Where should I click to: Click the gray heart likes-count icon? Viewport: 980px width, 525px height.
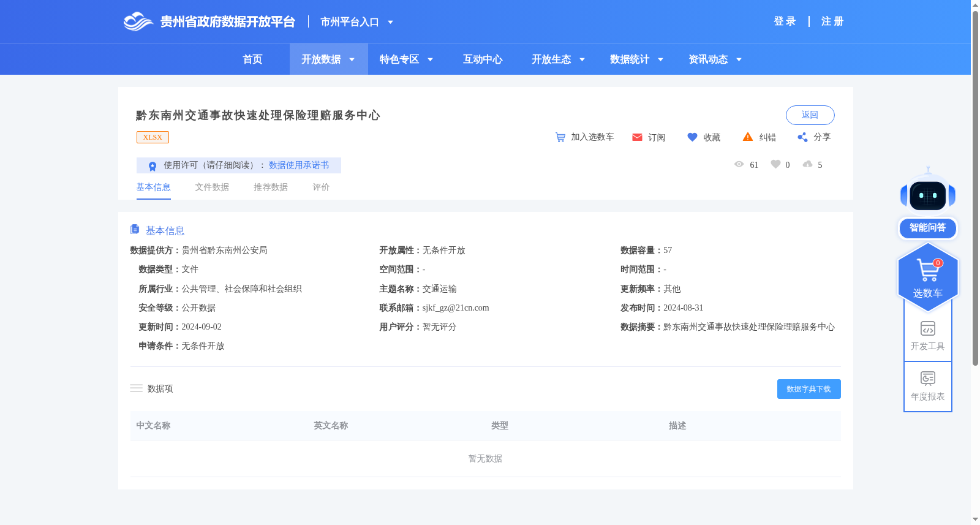coord(775,164)
